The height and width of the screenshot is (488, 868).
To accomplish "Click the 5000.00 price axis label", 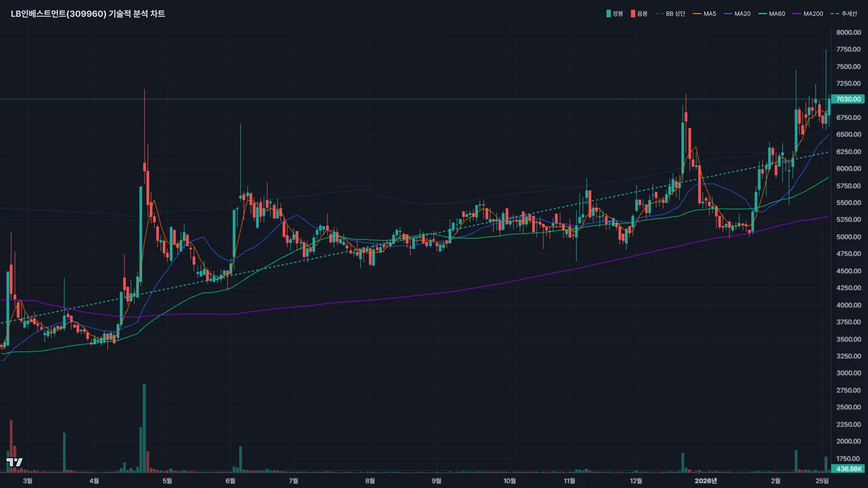I will (848, 237).
